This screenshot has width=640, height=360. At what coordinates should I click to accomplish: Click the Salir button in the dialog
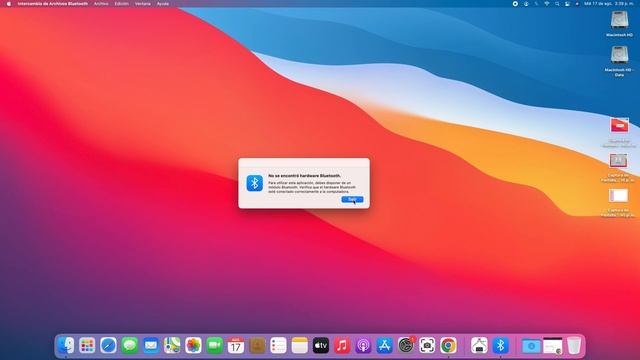coord(352,199)
